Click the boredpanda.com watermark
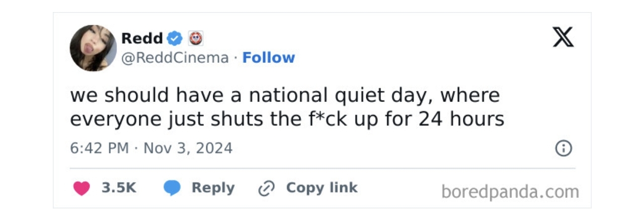Screen dimensions: 644x222 510,192
